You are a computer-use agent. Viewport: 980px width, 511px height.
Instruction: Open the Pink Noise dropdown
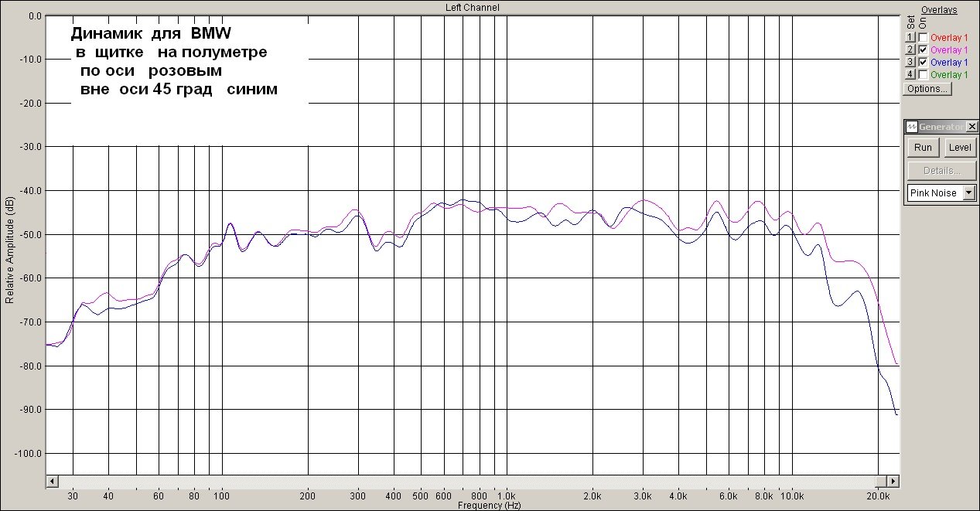(969, 193)
